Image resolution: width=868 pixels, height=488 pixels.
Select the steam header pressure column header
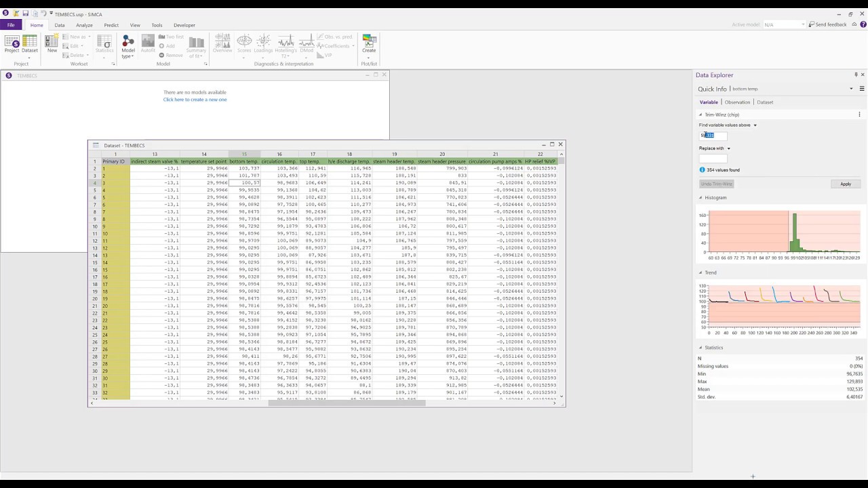pyautogui.click(x=442, y=162)
